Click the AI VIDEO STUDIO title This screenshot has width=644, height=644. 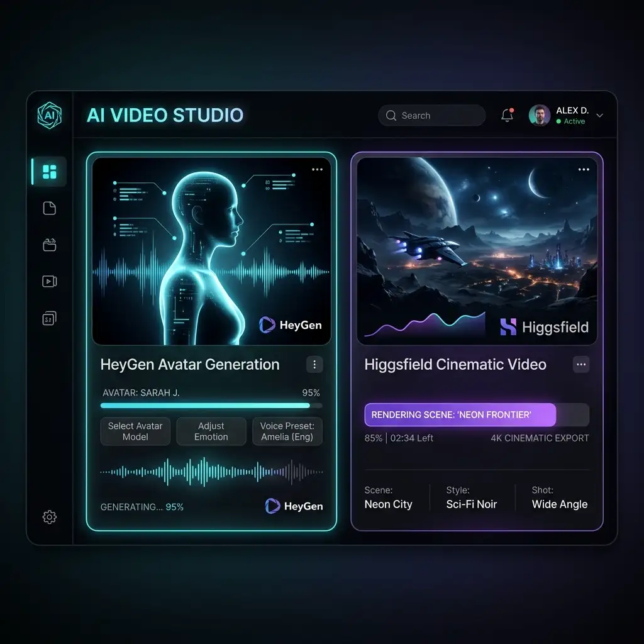[165, 116]
